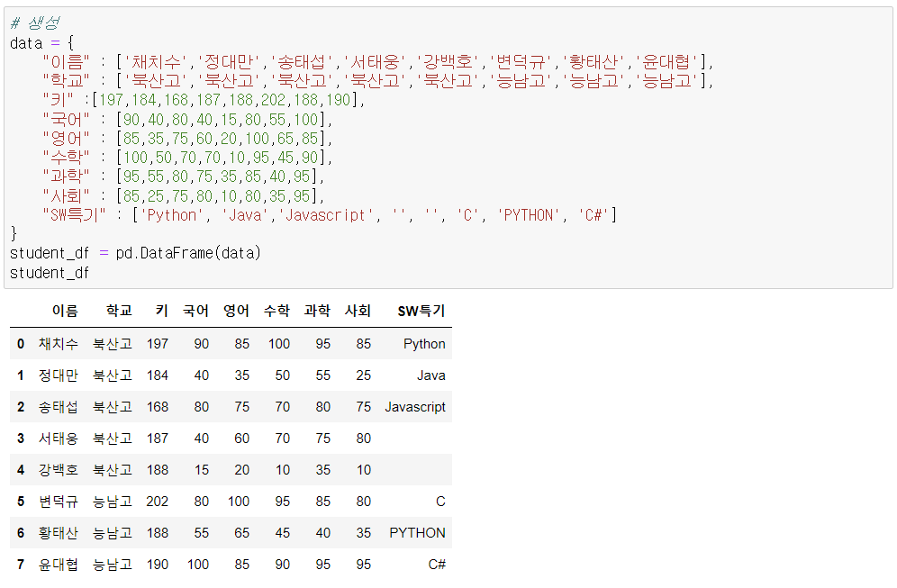Select the name cell 정대만

pos(59,375)
